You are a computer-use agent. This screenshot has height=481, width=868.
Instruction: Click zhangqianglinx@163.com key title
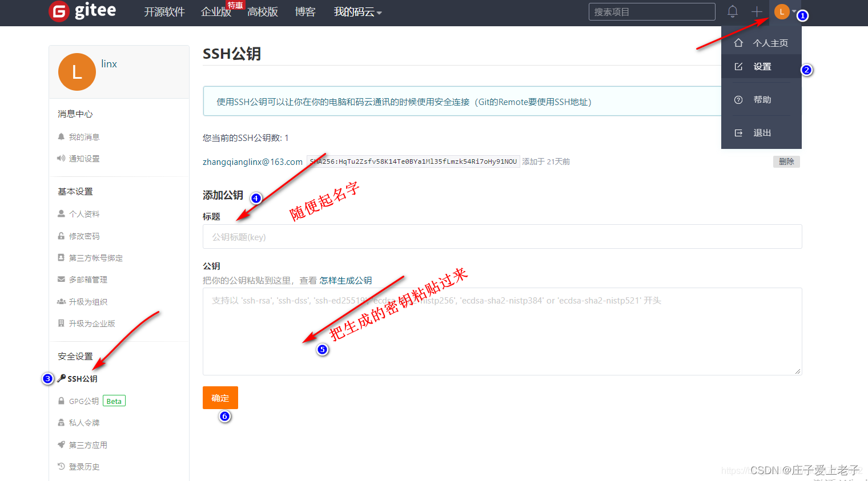(x=252, y=162)
